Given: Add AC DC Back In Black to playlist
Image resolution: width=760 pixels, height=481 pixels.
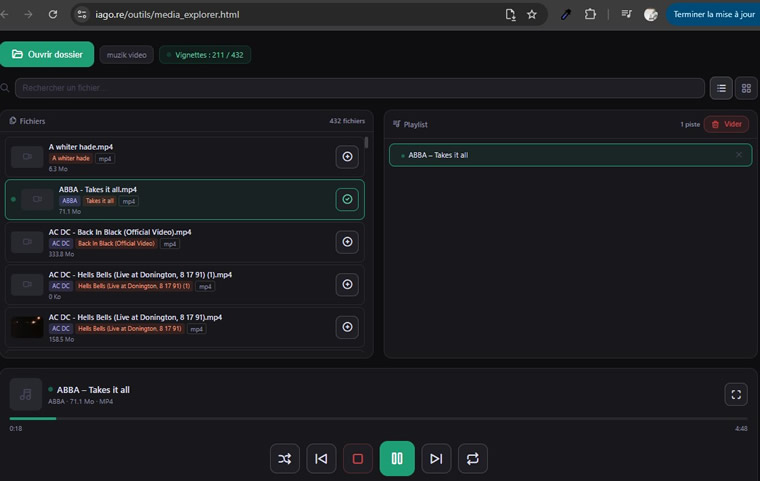Looking at the screenshot, I should (347, 242).
